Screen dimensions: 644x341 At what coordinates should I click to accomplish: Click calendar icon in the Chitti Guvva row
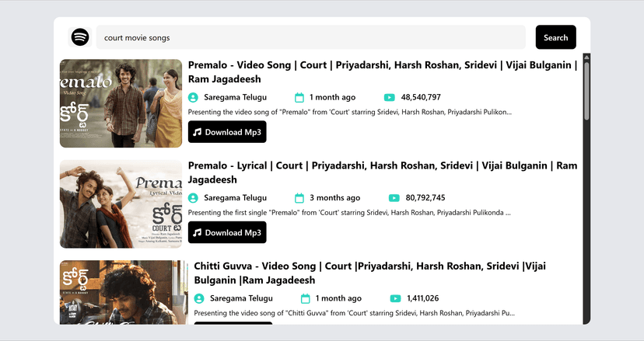click(x=305, y=298)
